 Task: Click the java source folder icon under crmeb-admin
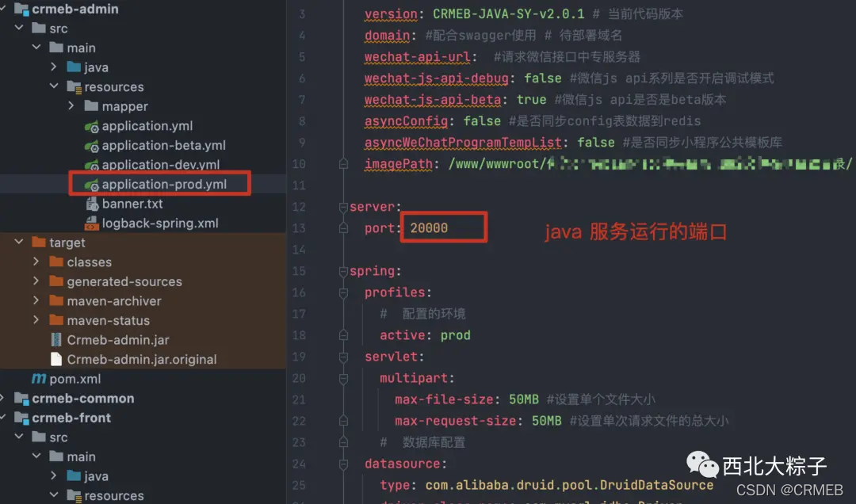point(74,67)
